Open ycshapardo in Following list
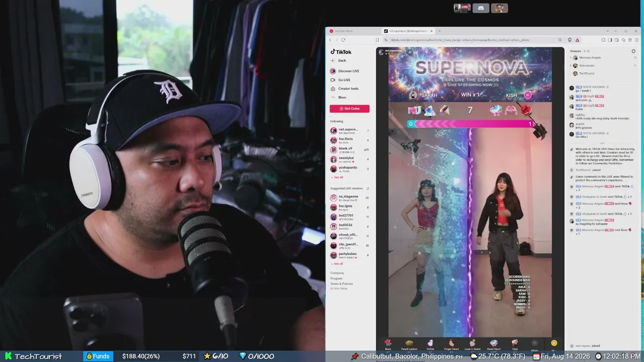The height and width of the screenshot is (362, 644). [x=350, y=169]
